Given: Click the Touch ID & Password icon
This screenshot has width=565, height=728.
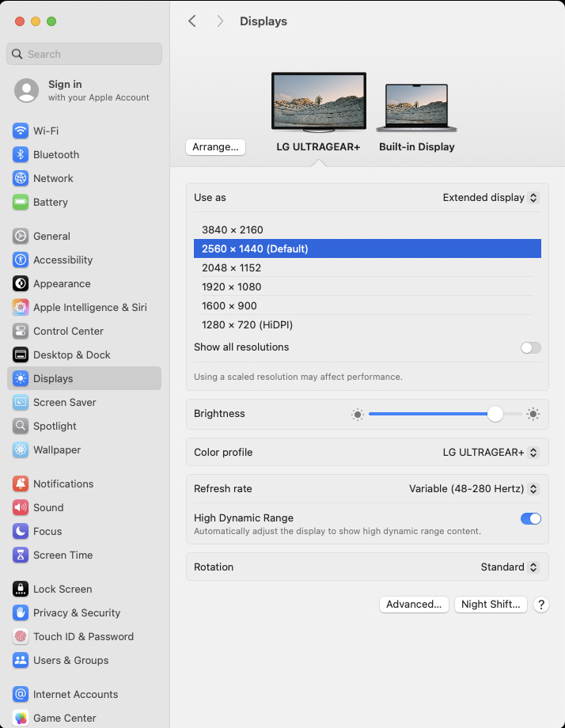Looking at the screenshot, I should pos(21,636).
